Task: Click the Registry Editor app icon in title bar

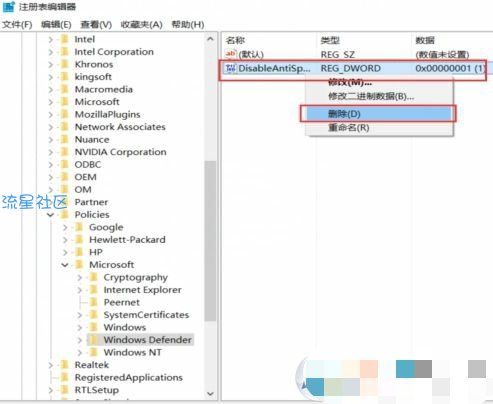Action: pos(9,6)
